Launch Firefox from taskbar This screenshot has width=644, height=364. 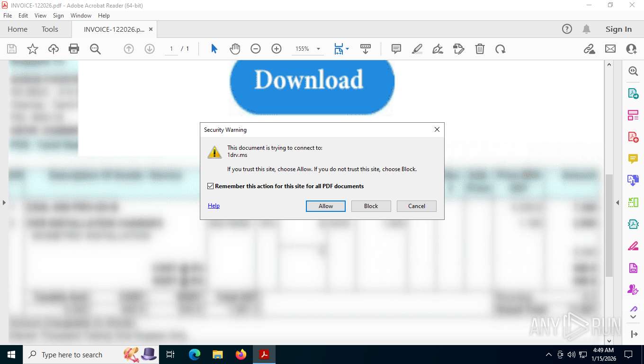point(241,355)
